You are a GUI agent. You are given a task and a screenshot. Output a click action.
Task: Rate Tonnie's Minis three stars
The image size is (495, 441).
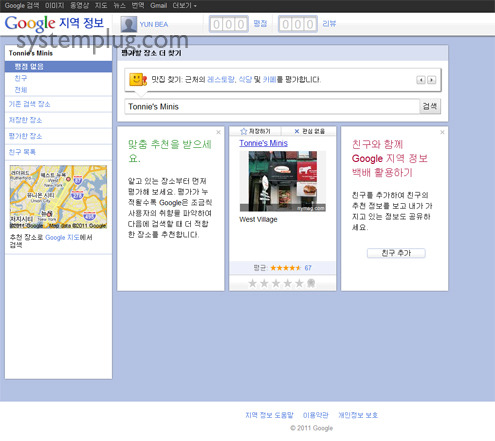276,283
